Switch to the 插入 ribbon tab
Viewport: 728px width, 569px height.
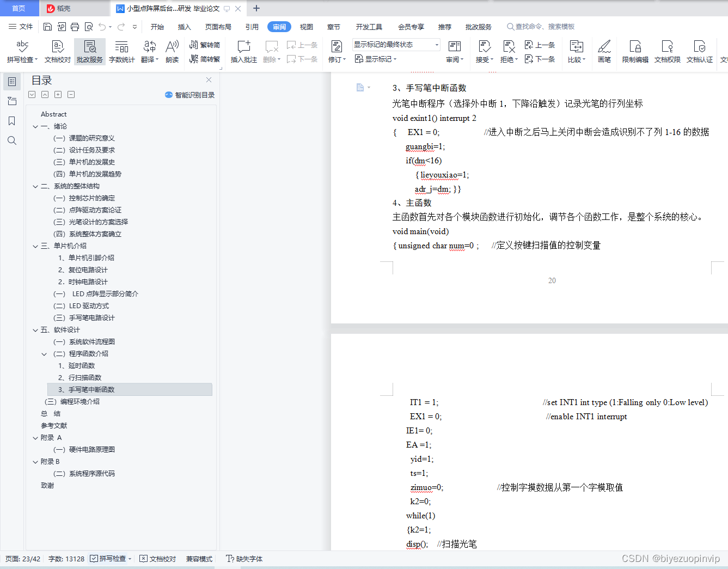coord(185,27)
